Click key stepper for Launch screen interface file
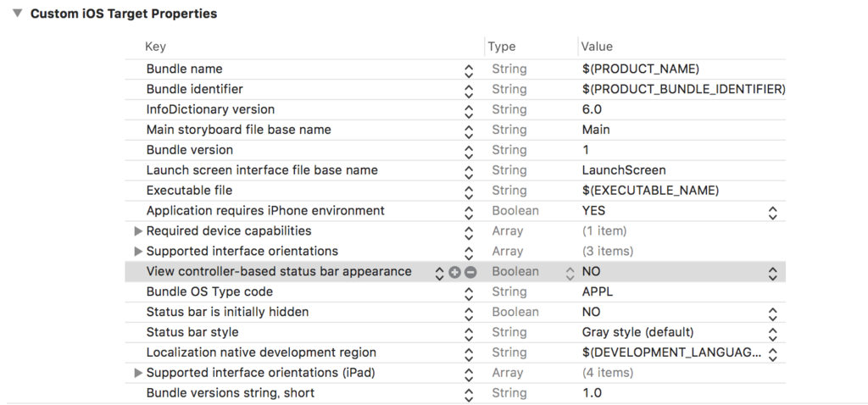 [468, 171]
